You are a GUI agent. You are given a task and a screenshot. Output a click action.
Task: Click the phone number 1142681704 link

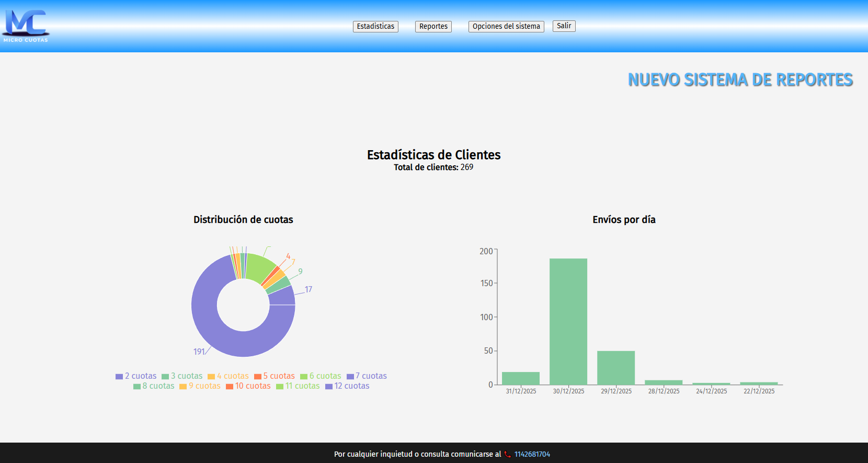[x=532, y=454]
